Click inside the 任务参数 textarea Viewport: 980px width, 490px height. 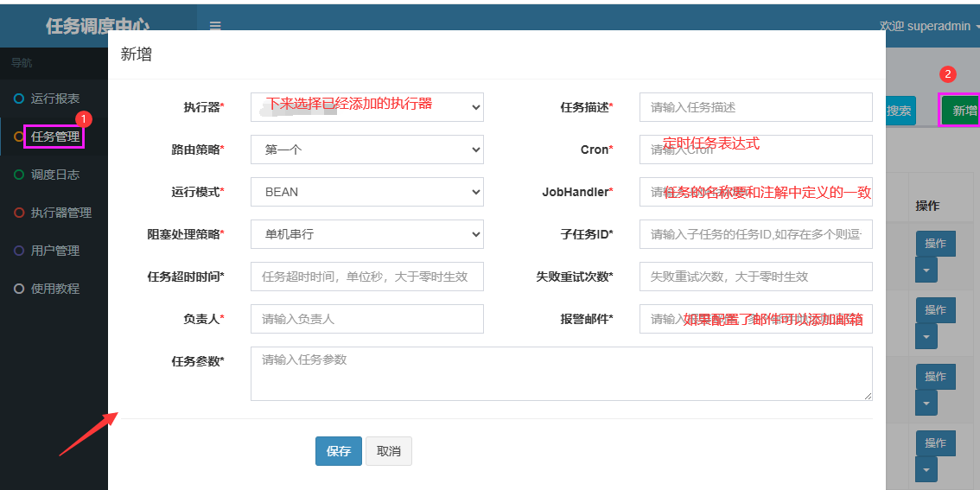point(561,373)
